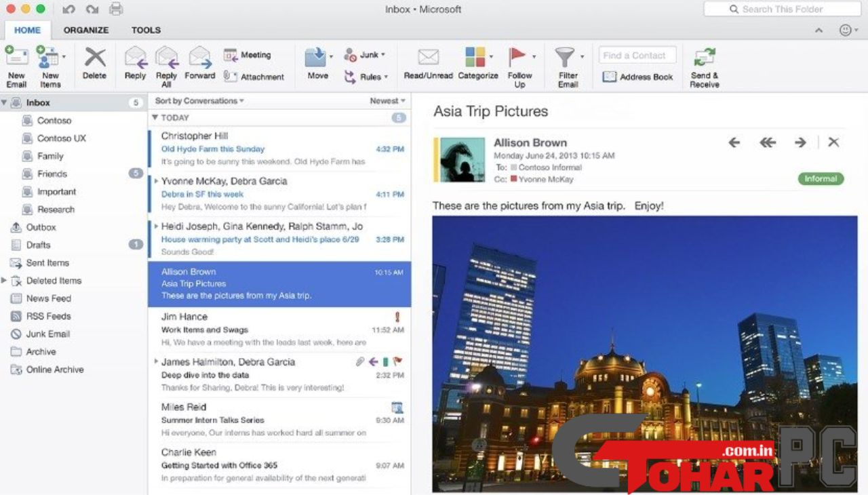Open the Rules ribbon icon
This screenshot has width=868, height=495.
[350, 77]
